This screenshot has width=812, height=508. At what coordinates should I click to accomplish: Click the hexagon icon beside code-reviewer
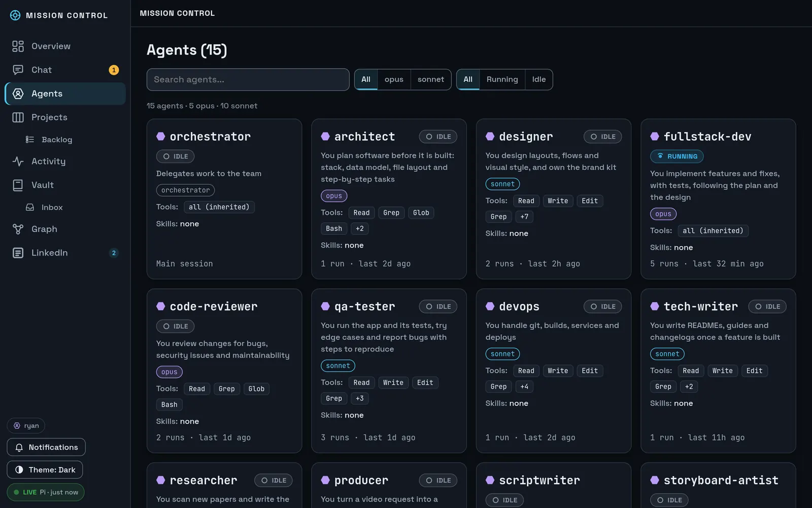pyautogui.click(x=161, y=306)
